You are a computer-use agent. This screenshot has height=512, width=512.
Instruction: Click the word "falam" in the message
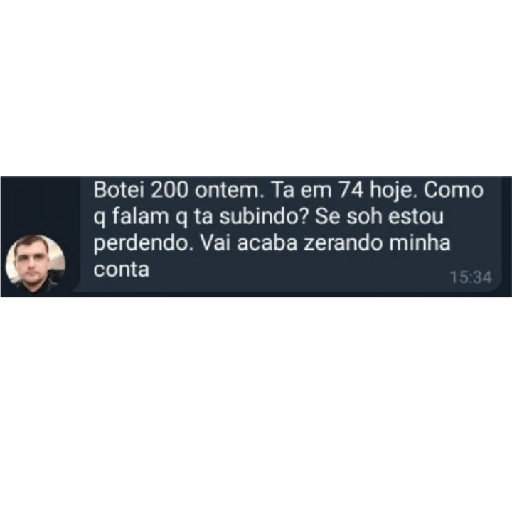[x=141, y=217]
